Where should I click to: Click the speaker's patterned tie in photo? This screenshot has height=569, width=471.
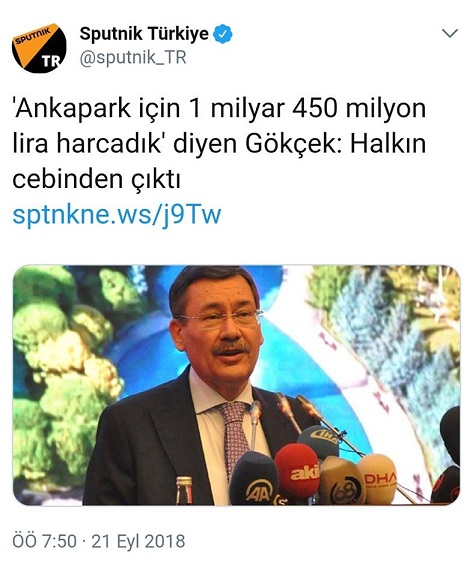(x=234, y=435)
